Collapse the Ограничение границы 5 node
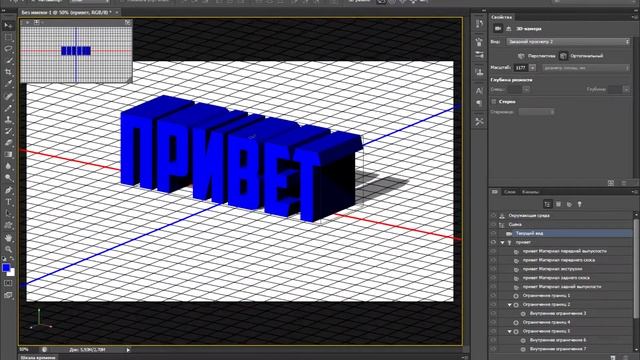The image size is (640, 360). (x=509, y=331)
